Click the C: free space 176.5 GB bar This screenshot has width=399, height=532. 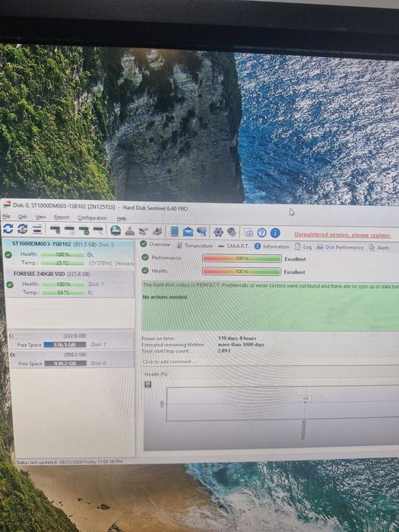(65, 345)
